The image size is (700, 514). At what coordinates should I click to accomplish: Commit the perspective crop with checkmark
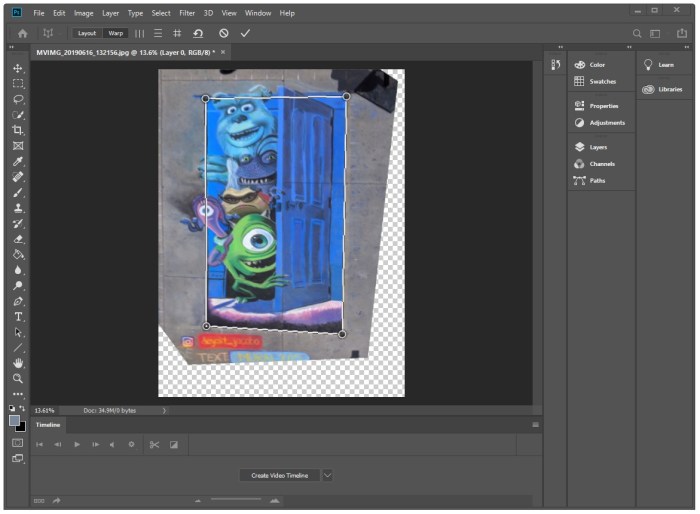(245, 33)
